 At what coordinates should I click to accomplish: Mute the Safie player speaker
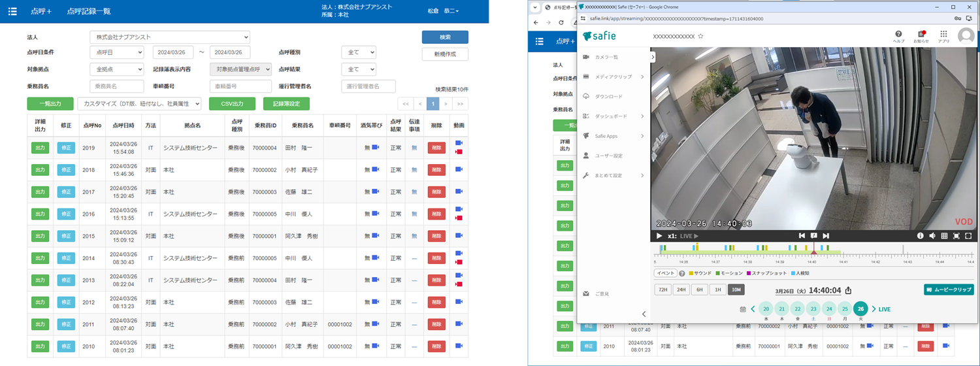pyautogui.click(x=932, y=236)
